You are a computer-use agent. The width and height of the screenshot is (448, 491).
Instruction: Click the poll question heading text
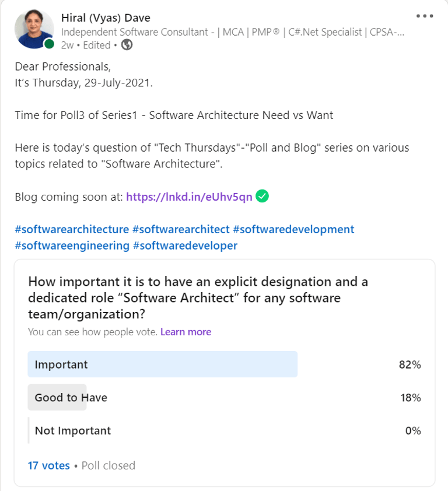tap(198, 298)
